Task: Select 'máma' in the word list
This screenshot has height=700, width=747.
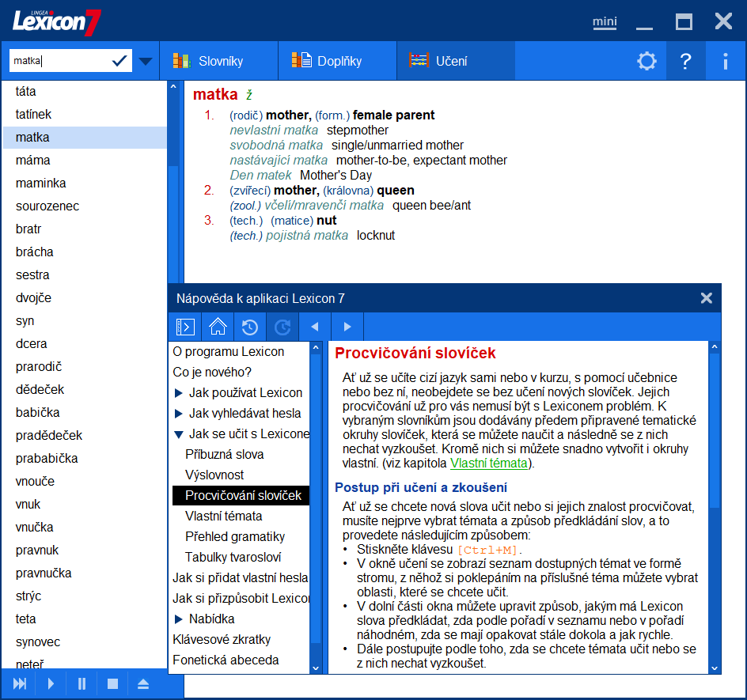Action: [85, 160]
